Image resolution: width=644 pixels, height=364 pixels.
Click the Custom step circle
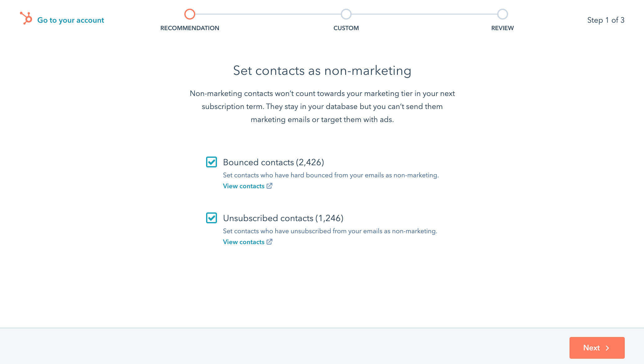(346, 14)
